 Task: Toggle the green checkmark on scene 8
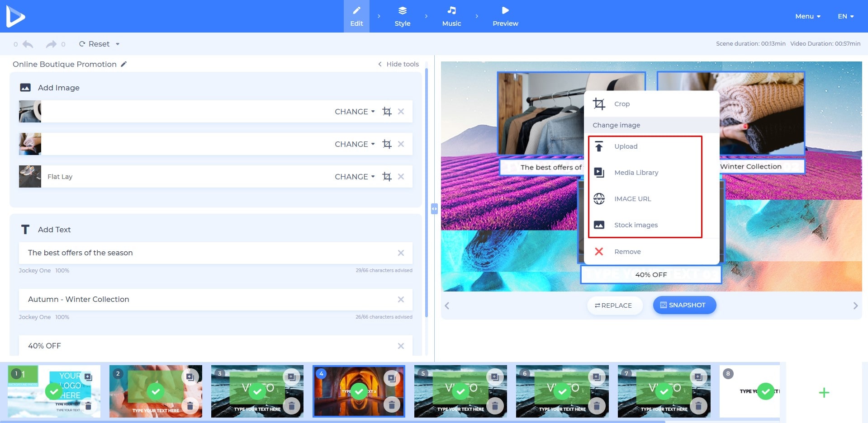(x=765, y=391)
